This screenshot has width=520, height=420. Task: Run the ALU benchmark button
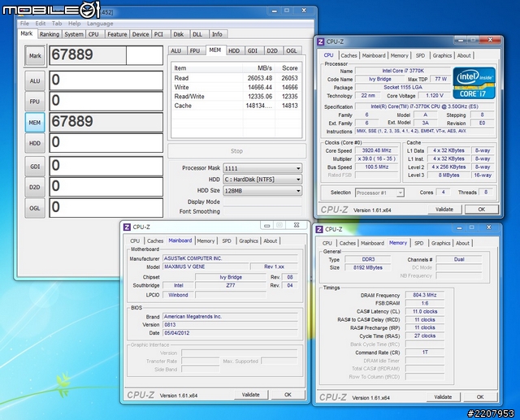point(35,81)
